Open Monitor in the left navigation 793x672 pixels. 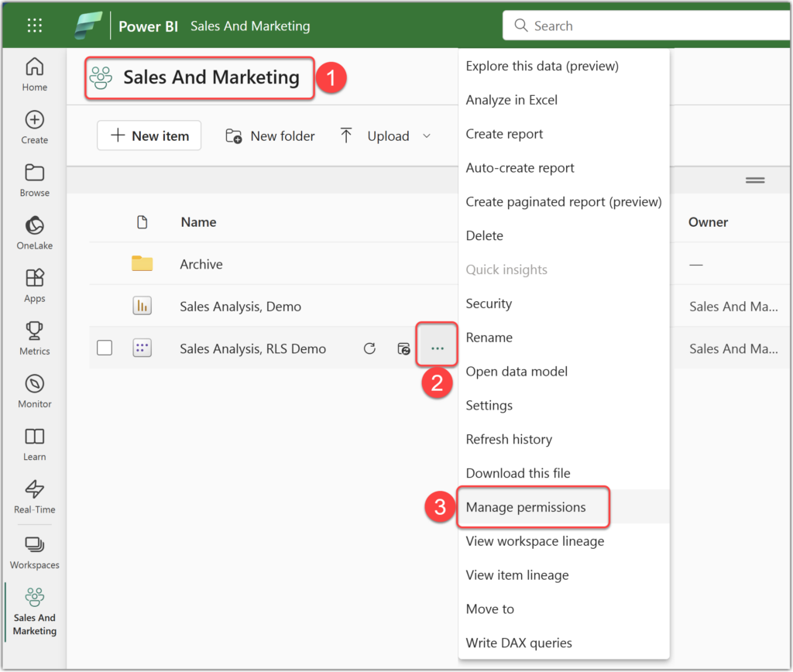[34, 391]
